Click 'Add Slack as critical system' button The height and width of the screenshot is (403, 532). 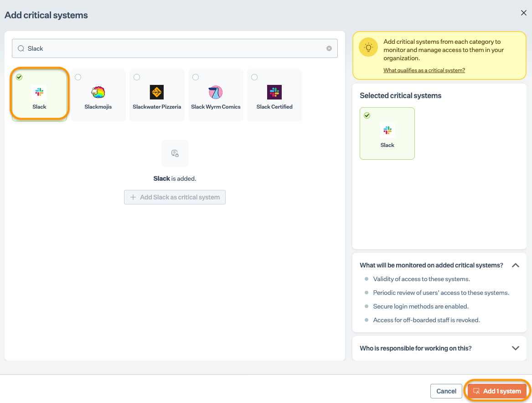click(x=175, y=197)
